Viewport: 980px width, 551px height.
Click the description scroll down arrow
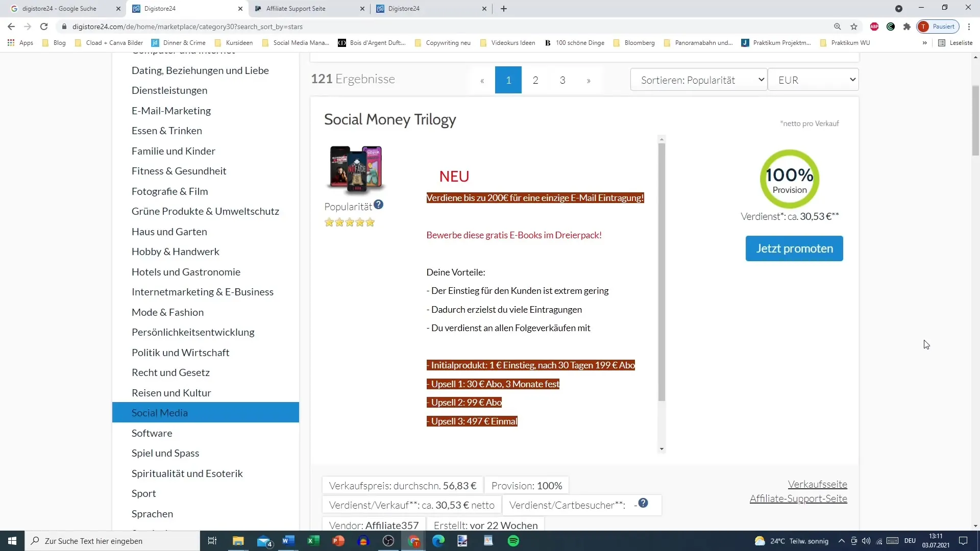[661, 449]
